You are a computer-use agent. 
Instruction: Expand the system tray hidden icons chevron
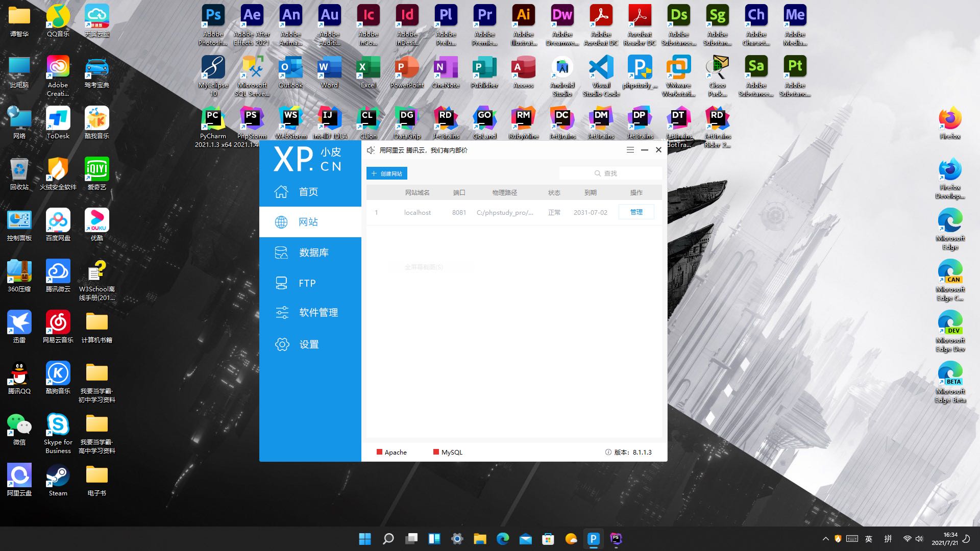click(825, 539)
